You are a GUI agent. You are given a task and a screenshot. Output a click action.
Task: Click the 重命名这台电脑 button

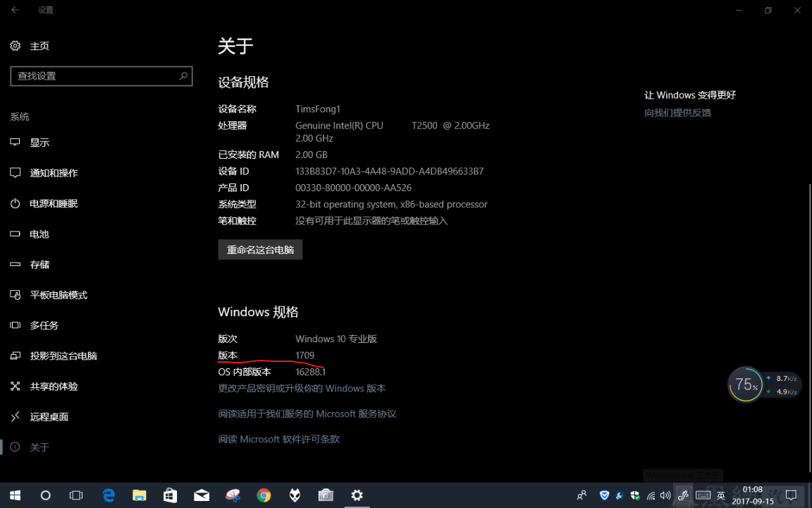click(260, 250)
